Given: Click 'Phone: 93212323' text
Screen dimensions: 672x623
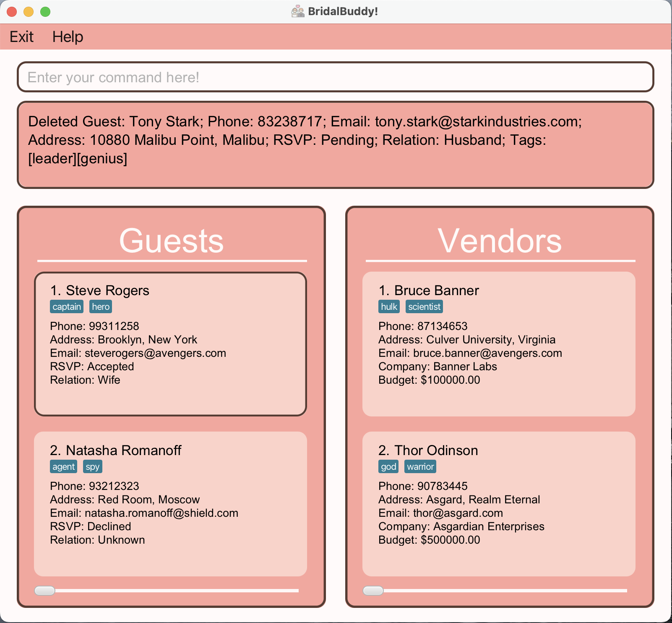Looking at the screenshot, I should point(94,486).
